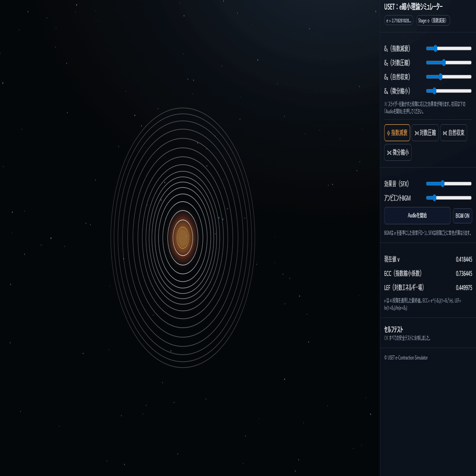The height and width of the screenshot is (476, 476).
Task: Click the © USET e-Contraction Simulator footer
Action: point(406,358)
